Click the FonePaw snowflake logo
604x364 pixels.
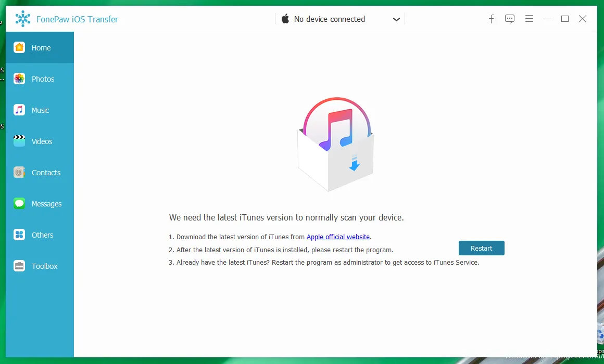pyautogui.click(x=23, y=19)
